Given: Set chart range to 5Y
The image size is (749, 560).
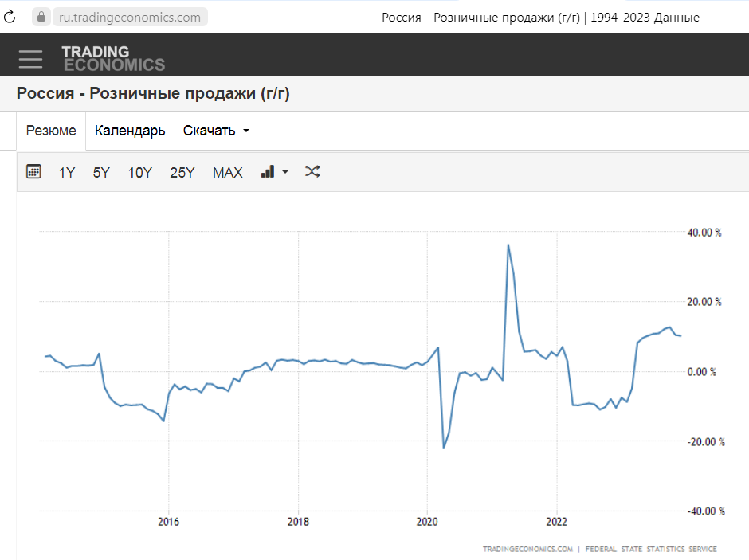Looking at the screenshot, I should click(x=101, y=172).
